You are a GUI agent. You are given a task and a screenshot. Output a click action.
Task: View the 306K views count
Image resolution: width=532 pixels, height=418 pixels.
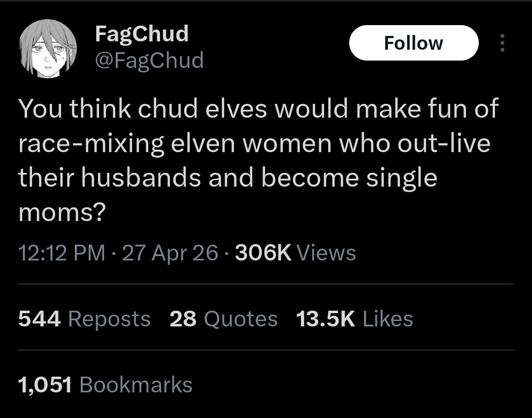coord(263,253)
